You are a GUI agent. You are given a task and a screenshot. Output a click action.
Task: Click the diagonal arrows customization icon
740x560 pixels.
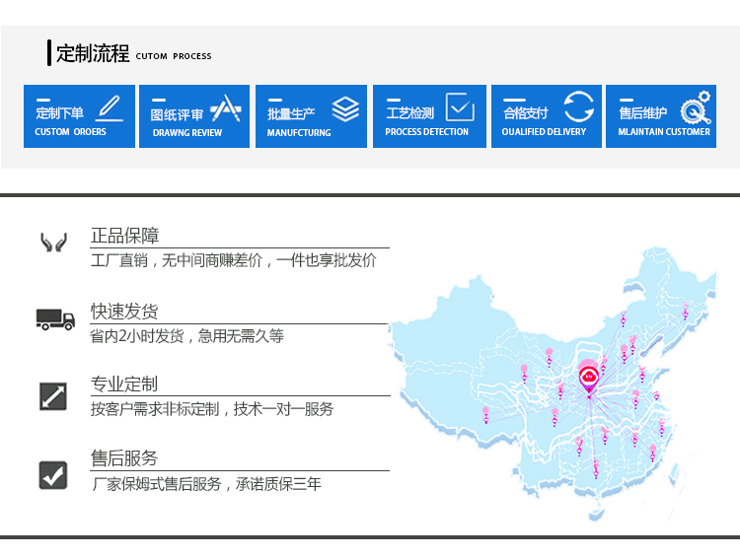(53, 395)
